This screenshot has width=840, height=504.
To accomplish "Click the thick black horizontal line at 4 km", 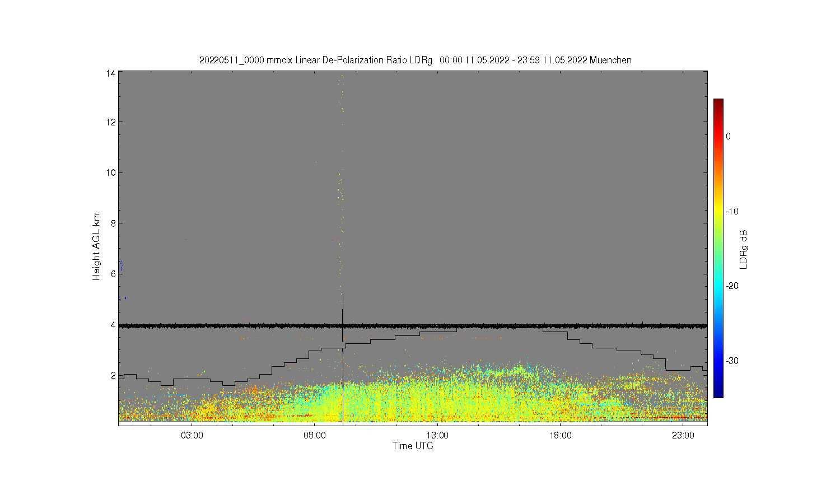I will [413, 325].
